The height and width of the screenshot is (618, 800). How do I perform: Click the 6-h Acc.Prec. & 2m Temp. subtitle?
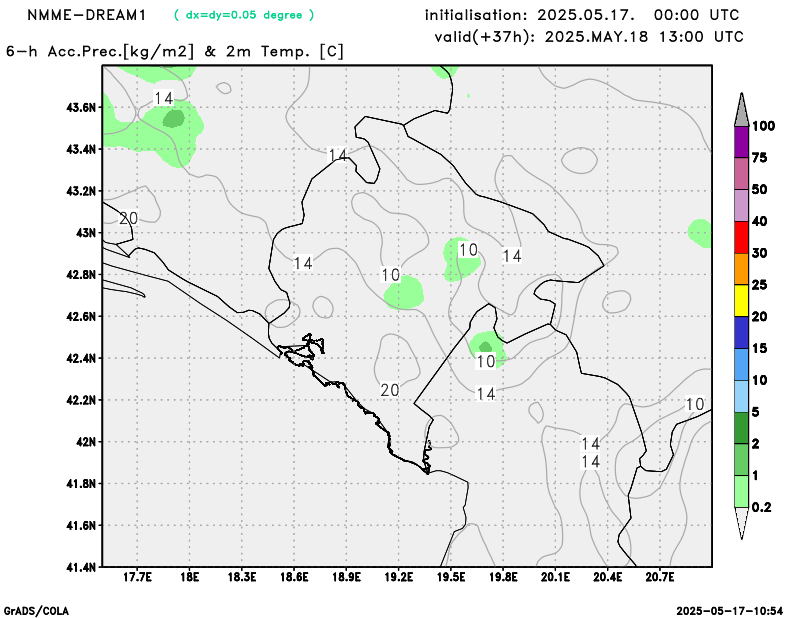coord(175,52)
